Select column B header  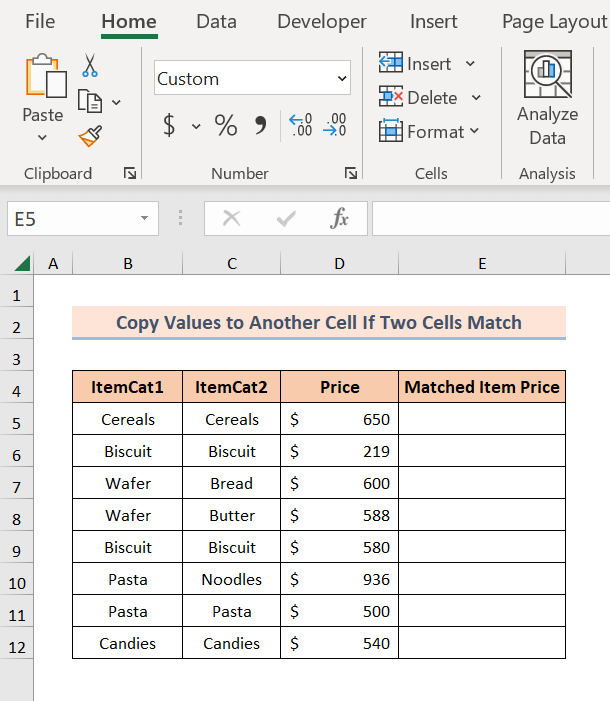127,263
